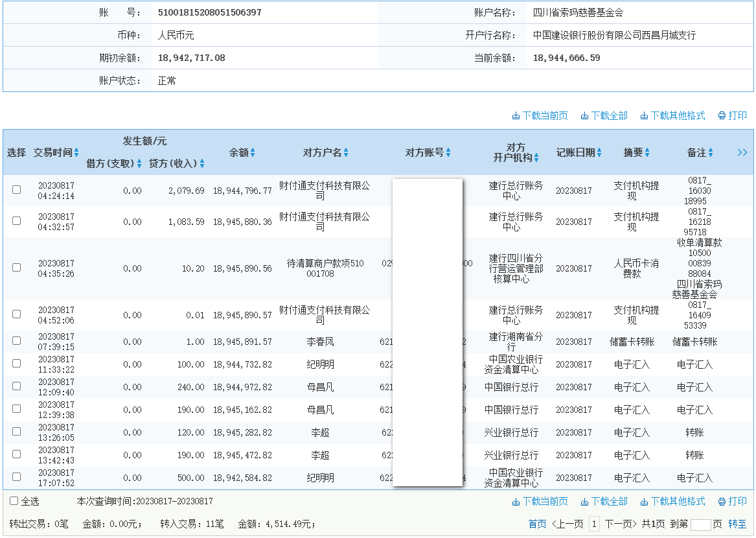Screen dimensions: 756x538
Task: Click the bottom 打印 print link
Action: click(x=733, y=501)
